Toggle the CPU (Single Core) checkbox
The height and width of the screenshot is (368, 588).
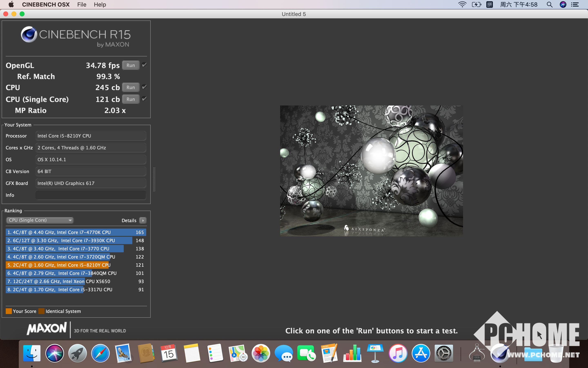pos(144,99)
